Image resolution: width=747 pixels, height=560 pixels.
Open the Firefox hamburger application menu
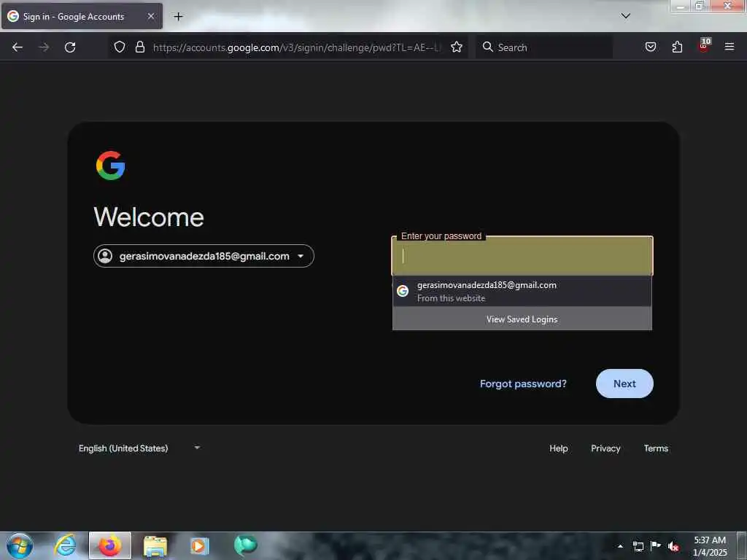tap(729, 47)
